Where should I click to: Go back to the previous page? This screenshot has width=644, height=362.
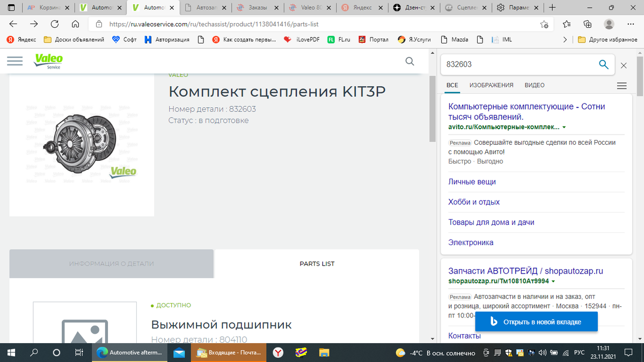13,24
